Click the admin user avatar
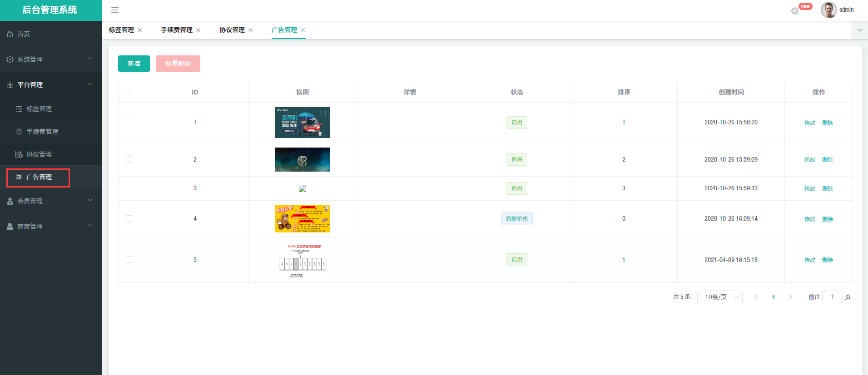Image resolution: width=868 pixels, height=375 pixels. click(x=828, y=10)
